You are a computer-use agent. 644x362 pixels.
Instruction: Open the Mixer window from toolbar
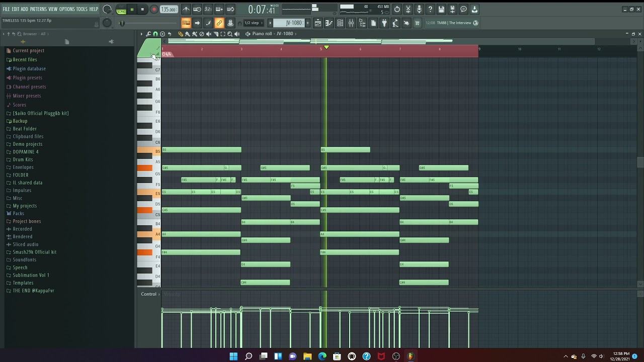[x=351, y=23]
